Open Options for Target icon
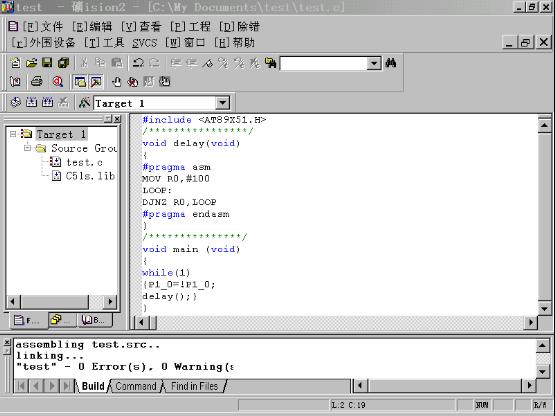Viewport: 555px width, 416px height. (x=84, y=103)
